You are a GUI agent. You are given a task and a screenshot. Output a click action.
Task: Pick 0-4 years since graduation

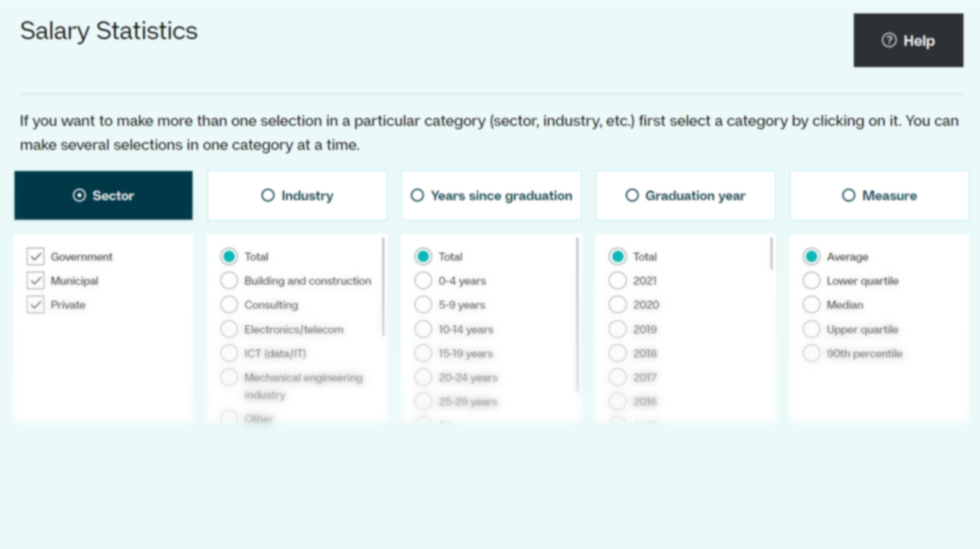click(423, 281)
